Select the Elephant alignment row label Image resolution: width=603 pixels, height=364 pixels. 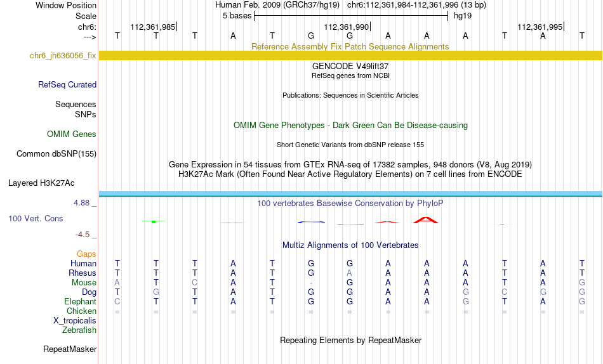81,301
